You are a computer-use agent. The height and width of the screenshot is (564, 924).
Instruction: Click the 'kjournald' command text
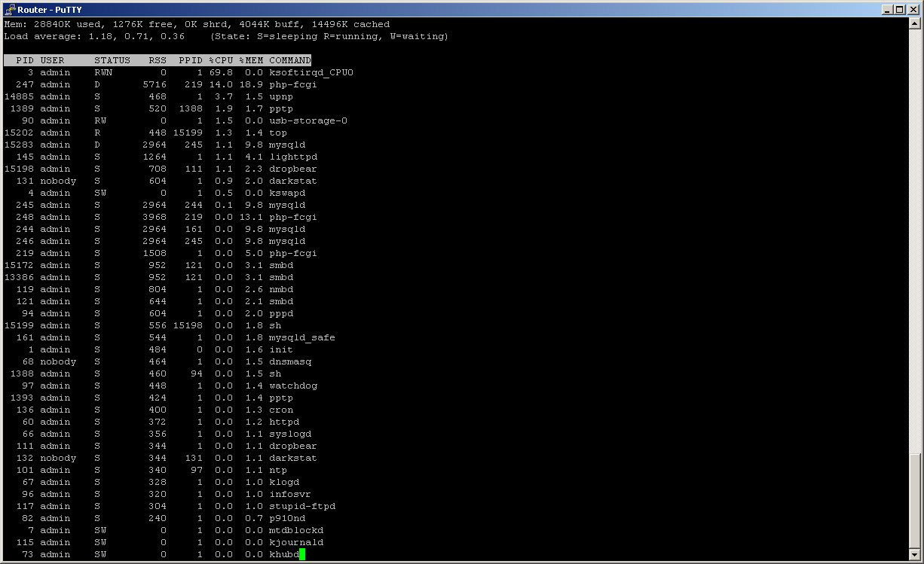296,542
